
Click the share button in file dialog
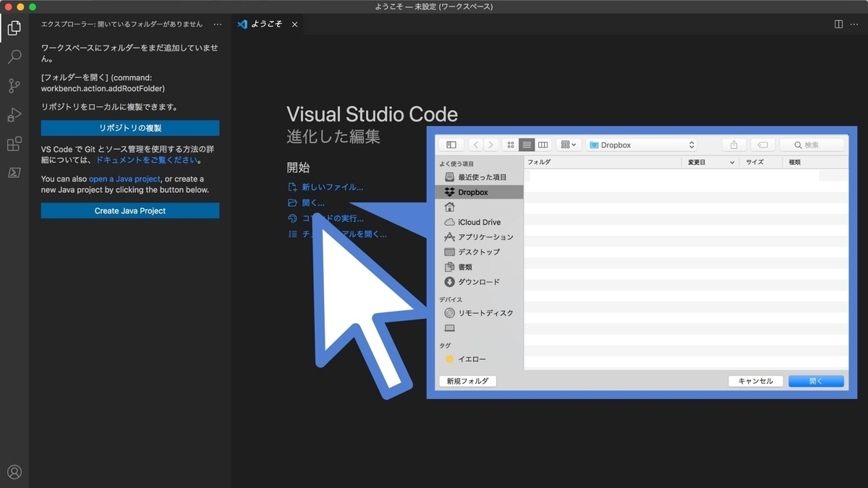click(x=734, y=145)
